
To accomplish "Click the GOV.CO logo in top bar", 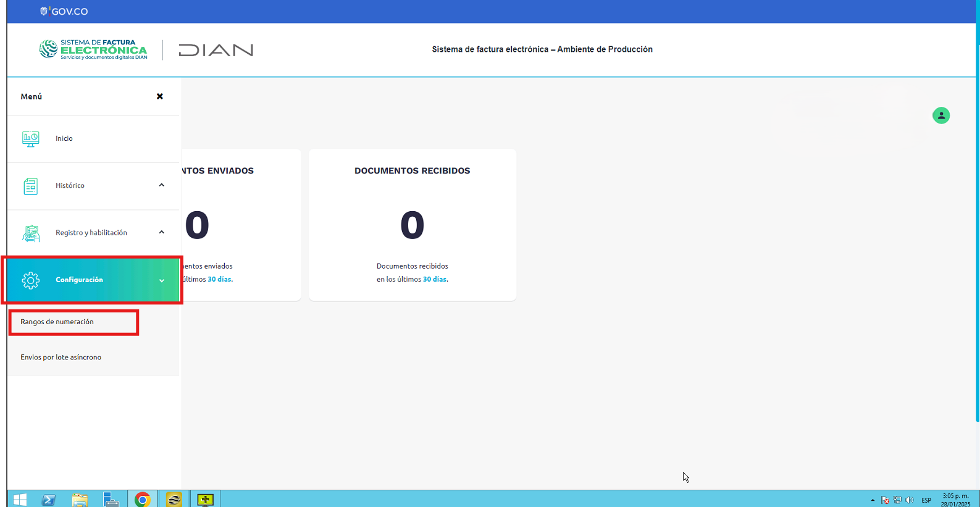I will 64,11.
